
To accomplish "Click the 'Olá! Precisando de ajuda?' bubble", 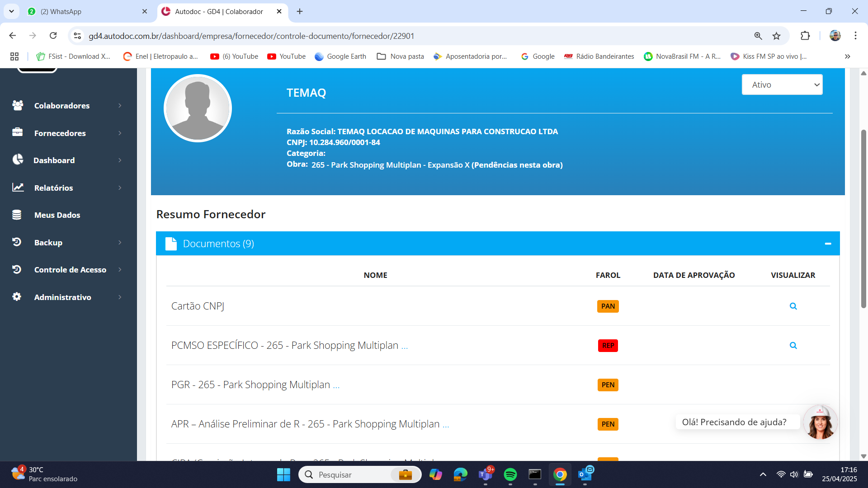I will coord(737,422).
